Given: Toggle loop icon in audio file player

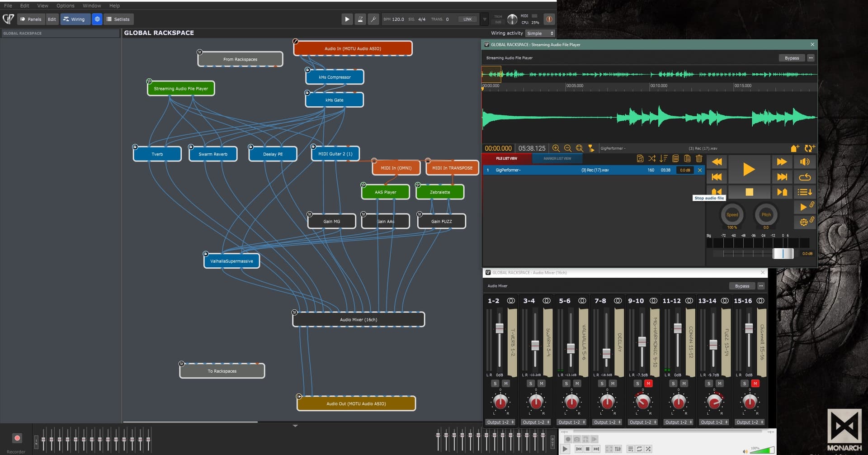Looking at the screenshot, I should [x=805, y=177].
